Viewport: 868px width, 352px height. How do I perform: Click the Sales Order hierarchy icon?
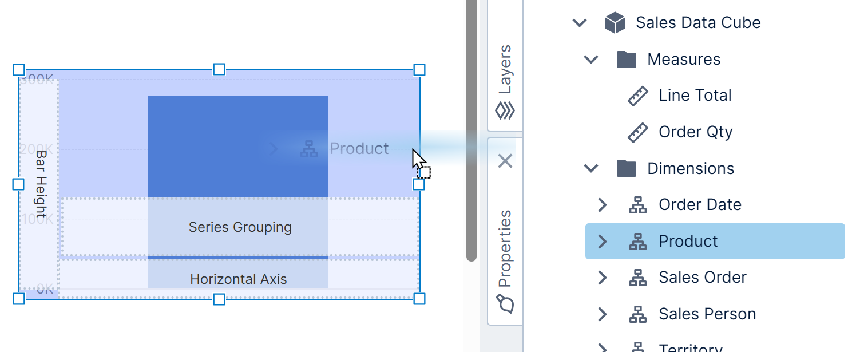point(637,278)
